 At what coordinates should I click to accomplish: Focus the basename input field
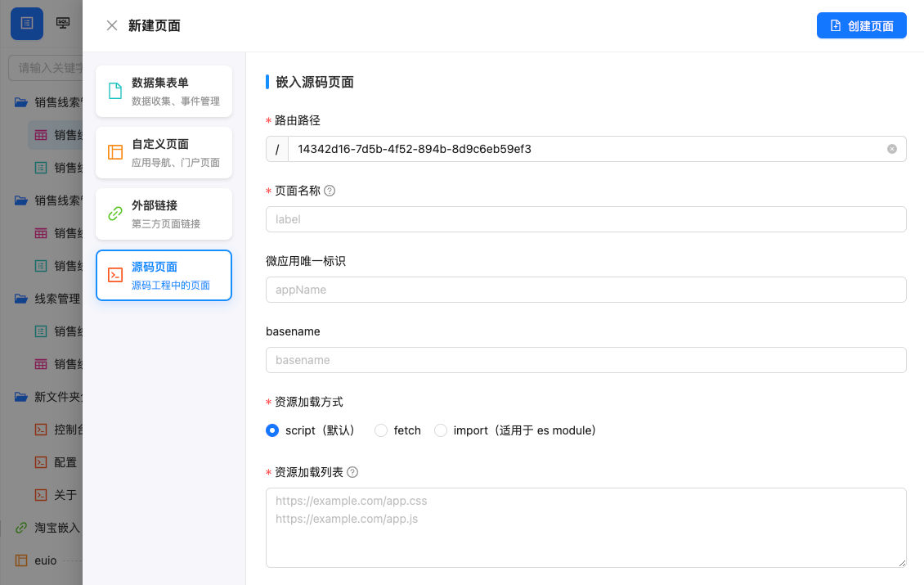click(585, 360)
